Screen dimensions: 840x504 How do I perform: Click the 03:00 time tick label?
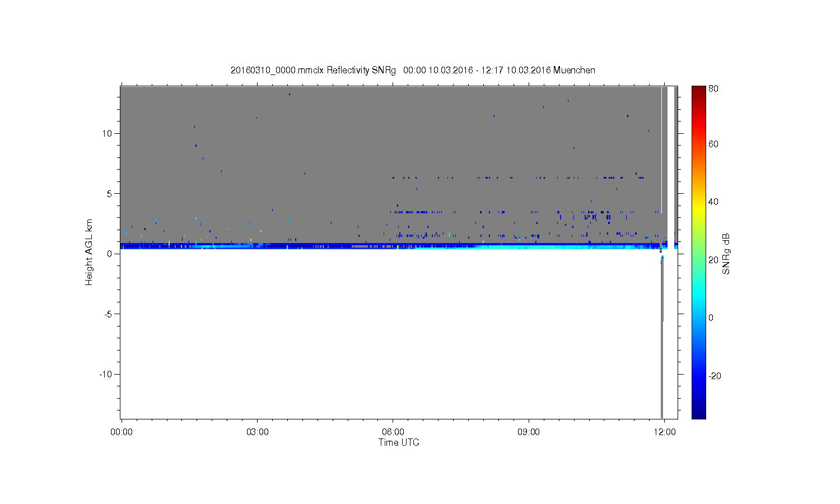pyautogui.click(x=257, y=432)
